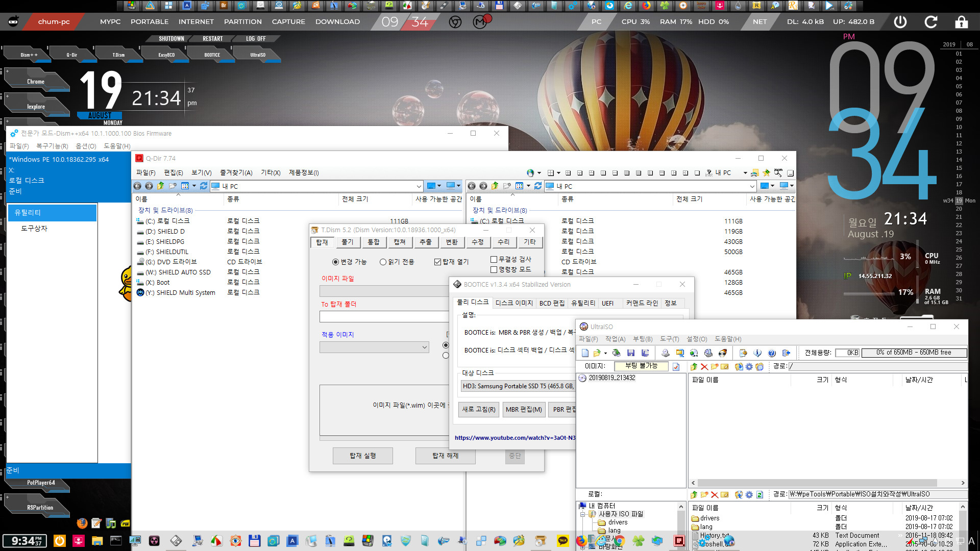Click the UltraISO open file folder icon

[596, 353]
